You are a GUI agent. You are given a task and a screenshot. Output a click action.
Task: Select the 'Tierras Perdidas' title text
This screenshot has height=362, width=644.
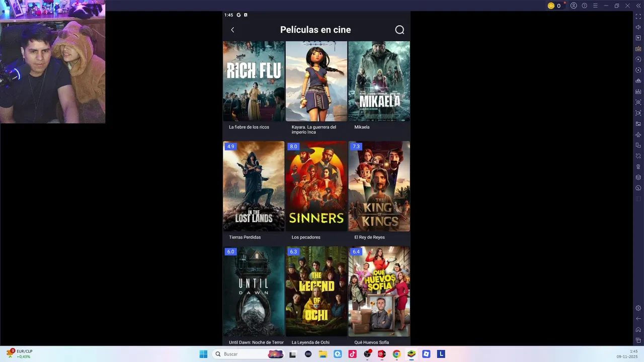point(245,237)
